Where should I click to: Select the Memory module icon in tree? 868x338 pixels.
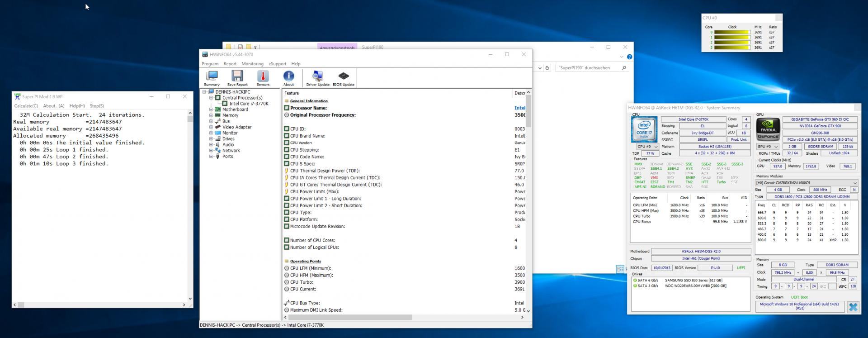(x=218, y=115)
